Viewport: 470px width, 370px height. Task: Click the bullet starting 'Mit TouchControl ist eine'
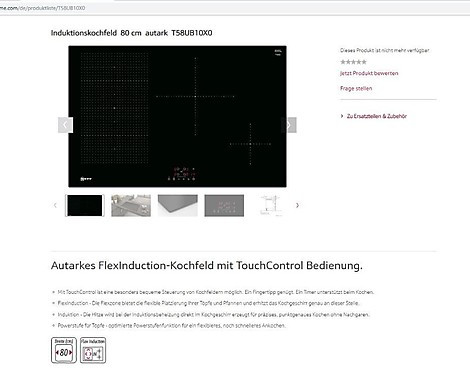point(216,292)
